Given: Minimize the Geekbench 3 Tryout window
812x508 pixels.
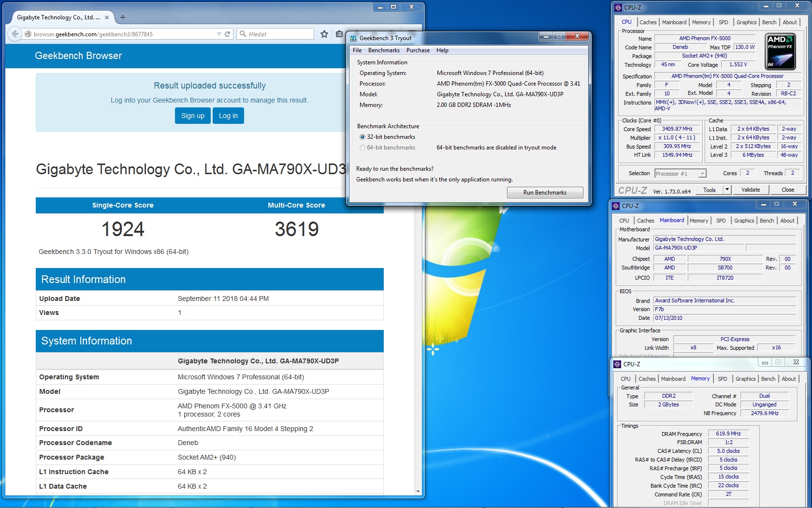Looking at the screenshot, I should point(546,36).
